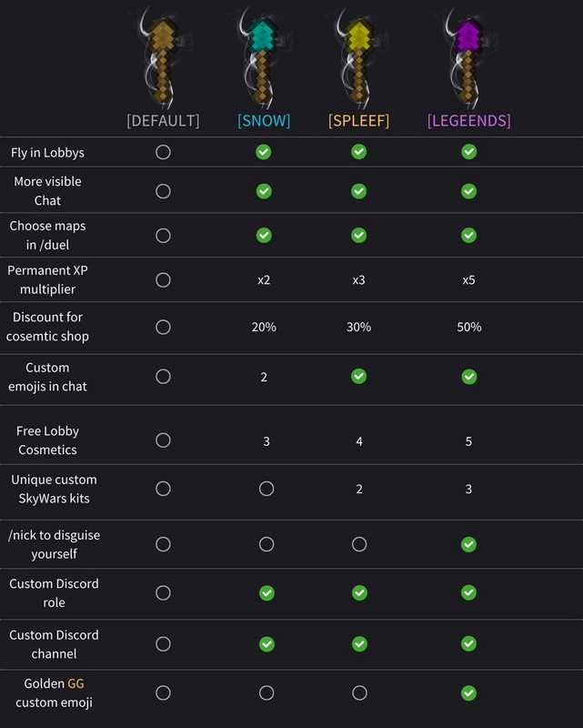583x728 pixels.
Task: Click LEGEENDS checkmark in /nick disguise row
Action: (468, 544)
